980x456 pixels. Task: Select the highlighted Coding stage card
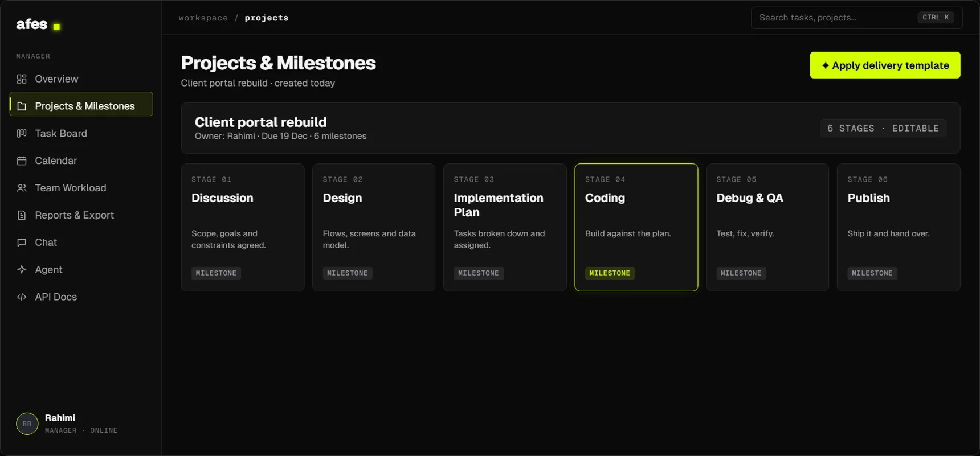click(x=636, y=227)
